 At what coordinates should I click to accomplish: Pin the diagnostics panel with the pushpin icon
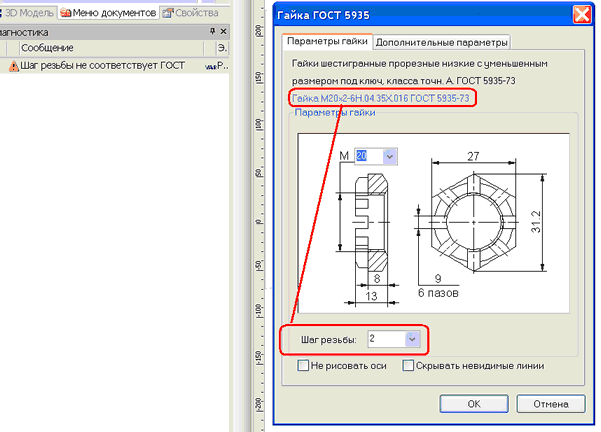tap(211, 31)
